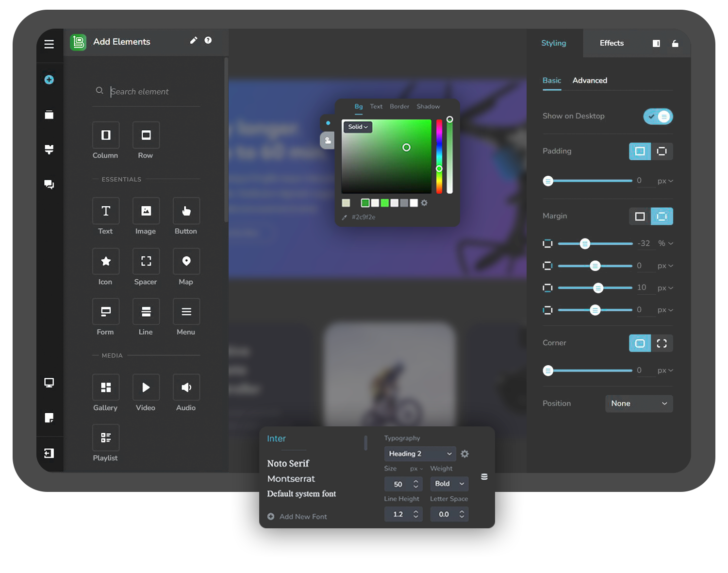Viewport: 728px width, 573px height.
Task: Choose the Map element icon
Action: tap(186, 261)
